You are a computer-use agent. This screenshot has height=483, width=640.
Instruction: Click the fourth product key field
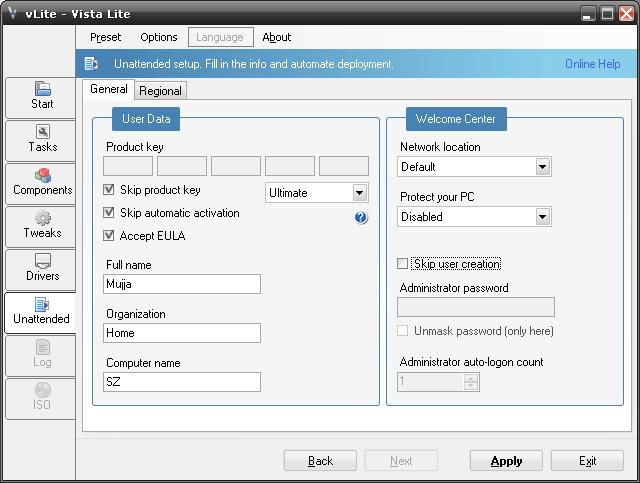[x=290, y=166]
